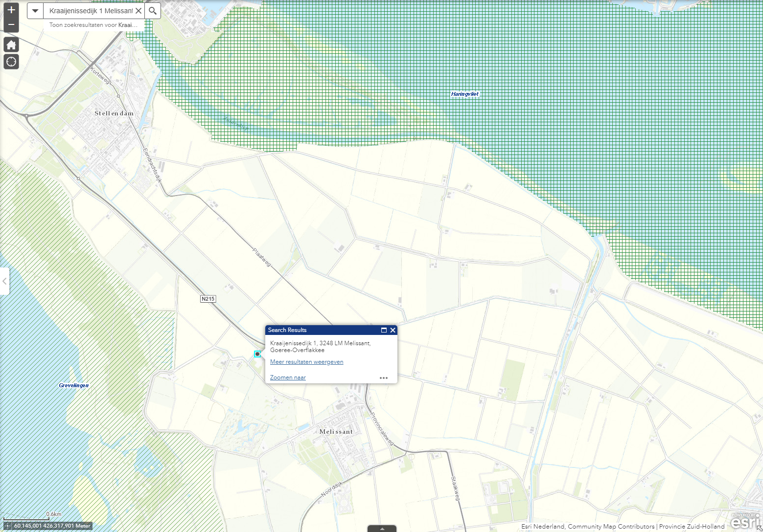Expand the bottom attribute table handle

coord(382,529)
